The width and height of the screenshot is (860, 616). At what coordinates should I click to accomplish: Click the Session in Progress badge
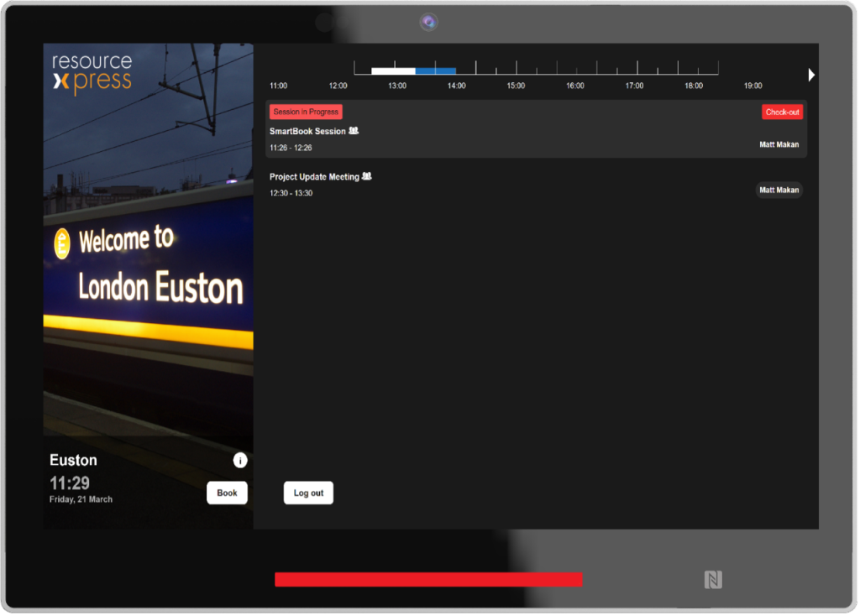[306, 112]
